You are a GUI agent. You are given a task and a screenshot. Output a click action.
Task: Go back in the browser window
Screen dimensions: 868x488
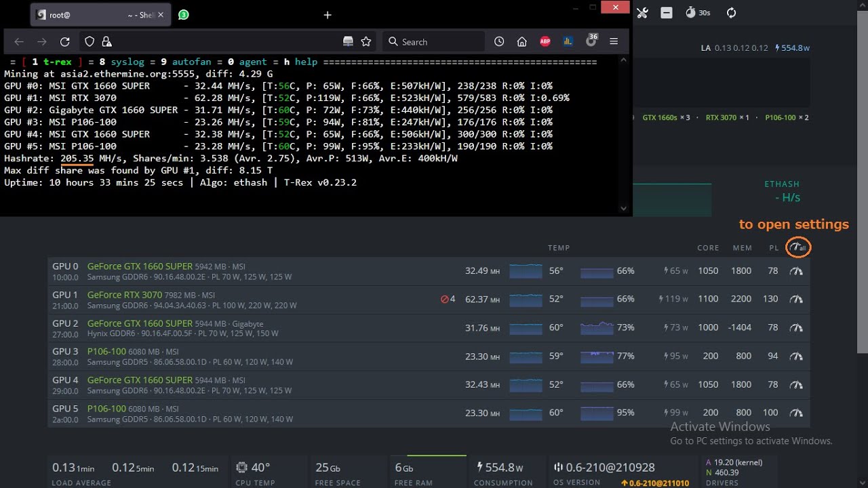pyautogui.click(x=19, y=41)
